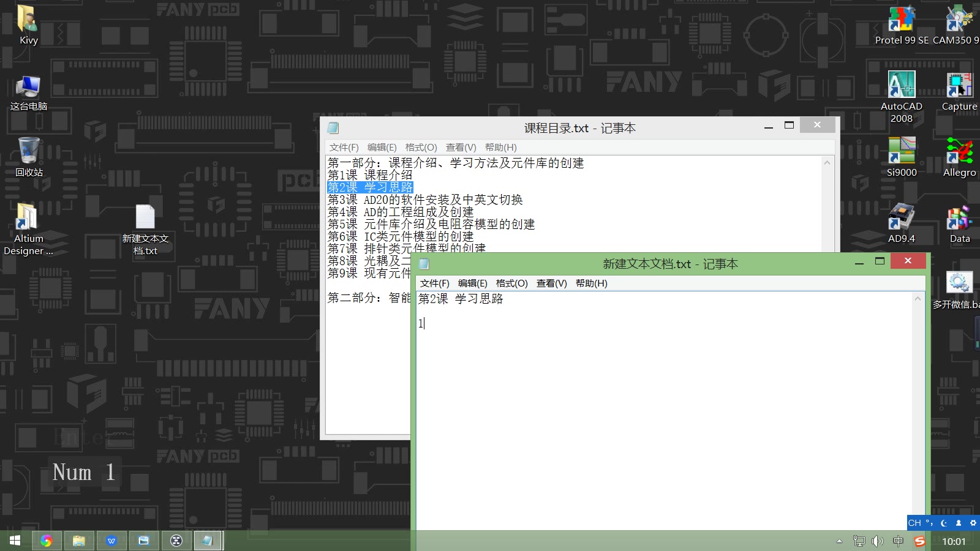Select the AD9.4 desktop shortcut
The image size is (980, 551).
(x=902, y=223)
